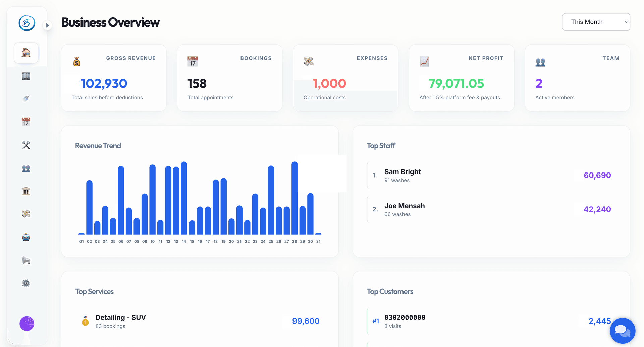This screenshot has height=347, width=644.
Task: Open the Home dashboard from the sidebar
Action: (26, 53)
